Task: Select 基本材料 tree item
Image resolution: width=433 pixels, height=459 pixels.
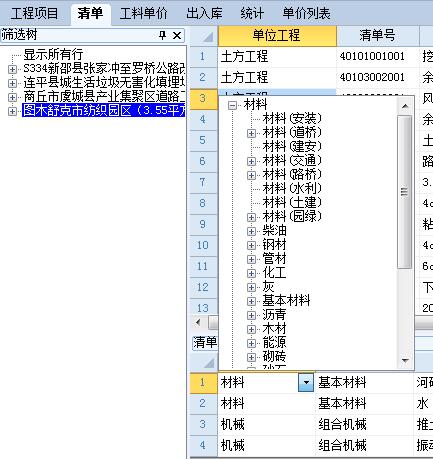Action: tap(286, 301)
